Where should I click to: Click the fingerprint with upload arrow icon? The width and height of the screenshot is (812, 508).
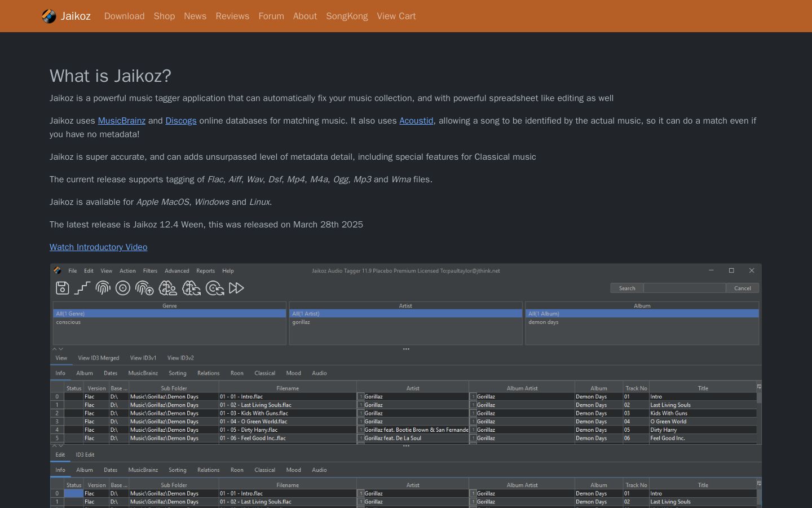coord(144,288)
